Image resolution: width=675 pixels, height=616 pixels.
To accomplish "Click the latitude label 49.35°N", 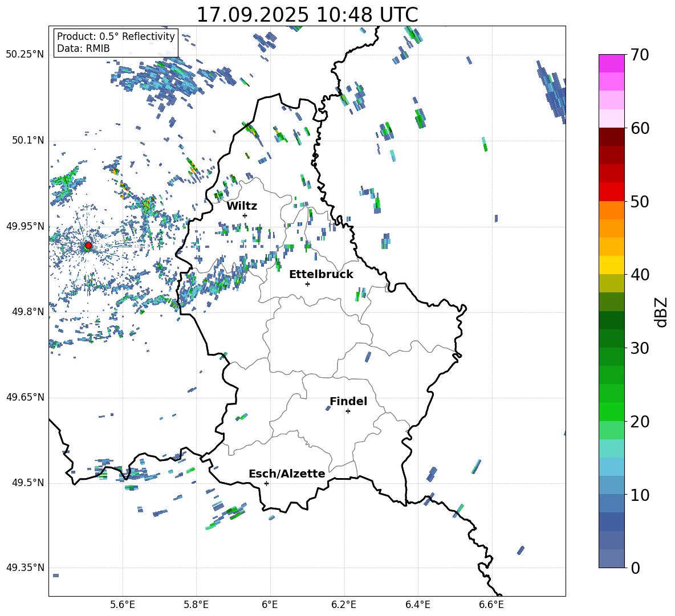I will 25,568.
